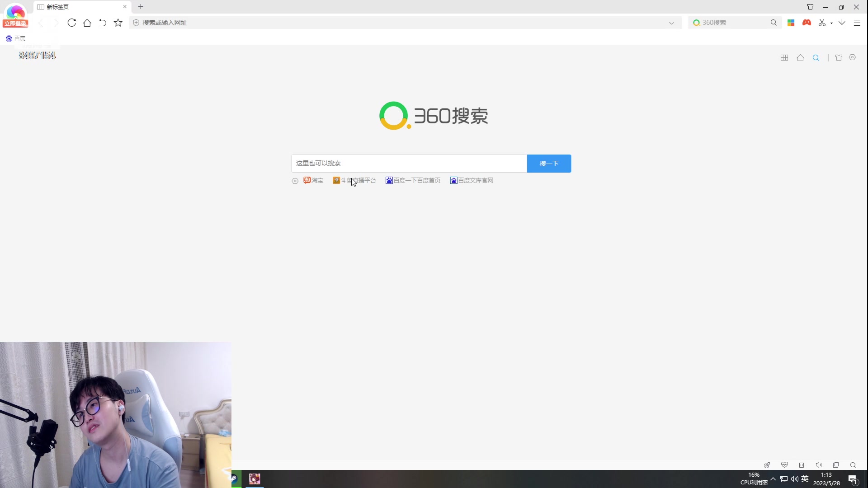The width and height of the screenshot is (868, 488).
Task: Select the screenshot scissors tool in the toolbar
Action: [x=822, y=23]
